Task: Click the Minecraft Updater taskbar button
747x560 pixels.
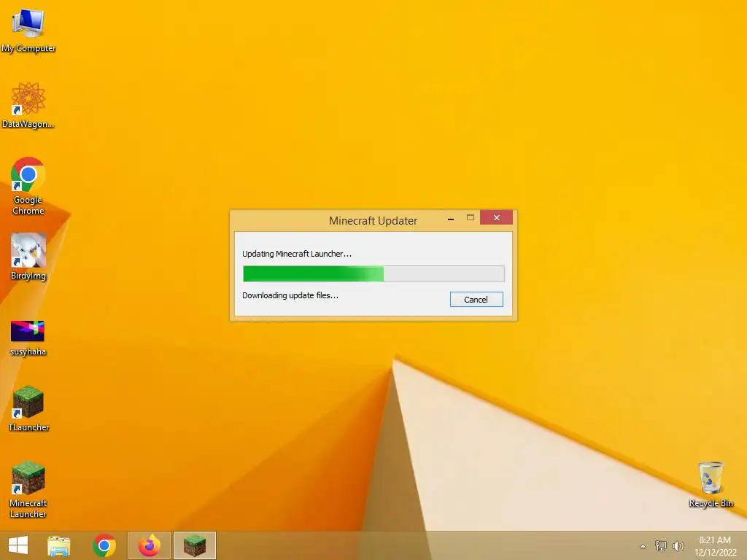Action: 194,545
